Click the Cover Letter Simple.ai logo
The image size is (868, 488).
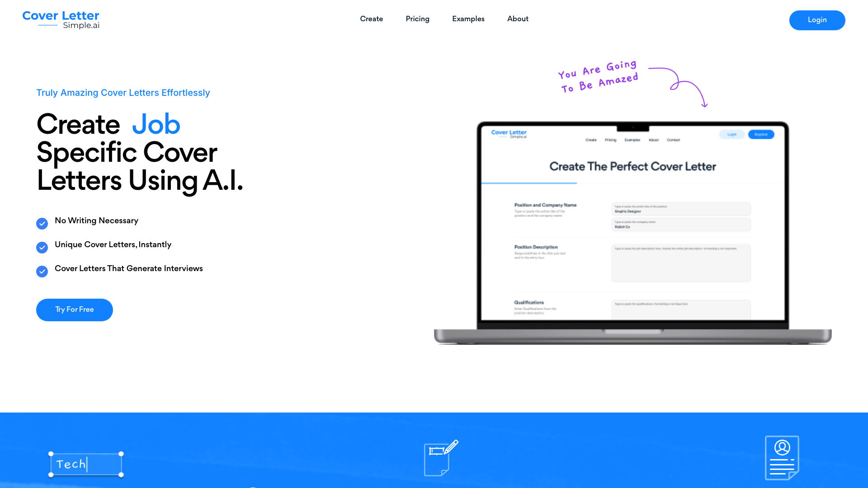(61, 20)
